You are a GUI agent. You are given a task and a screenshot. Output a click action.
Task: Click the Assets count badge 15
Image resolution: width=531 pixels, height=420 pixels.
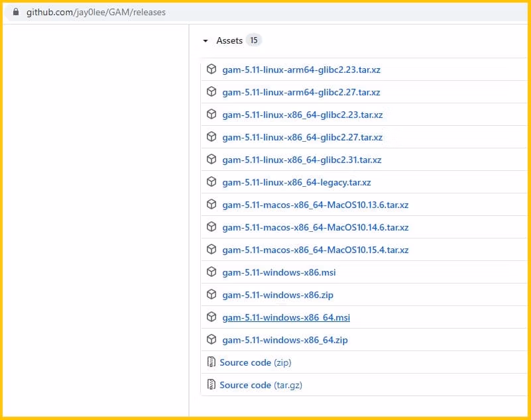click(253, 40)
